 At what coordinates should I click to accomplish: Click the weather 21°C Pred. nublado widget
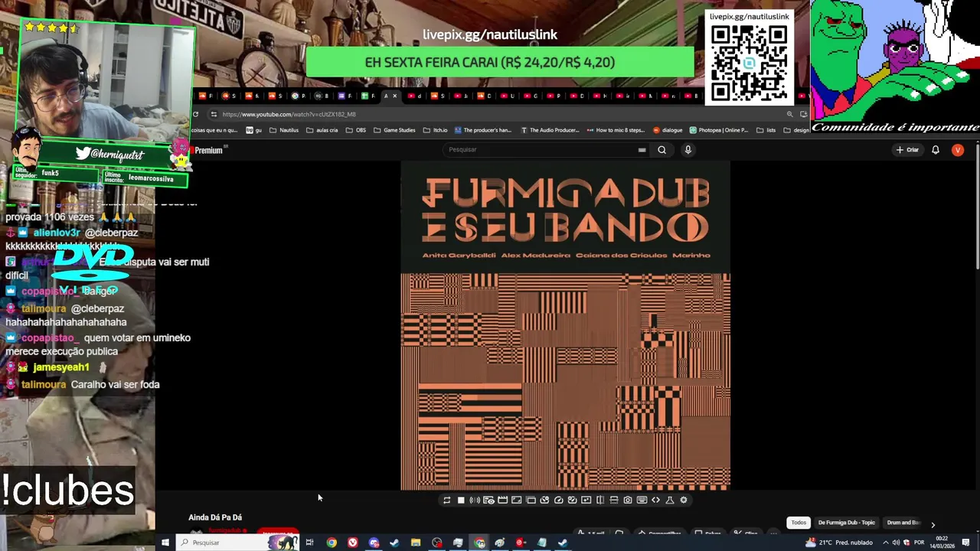pyautogui.click(x=839, y=543)
